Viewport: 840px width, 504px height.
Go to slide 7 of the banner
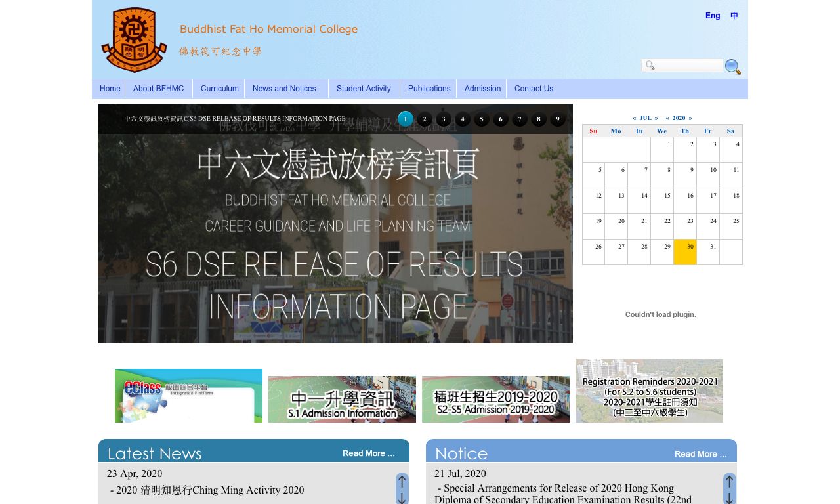[x=520, y=119]
